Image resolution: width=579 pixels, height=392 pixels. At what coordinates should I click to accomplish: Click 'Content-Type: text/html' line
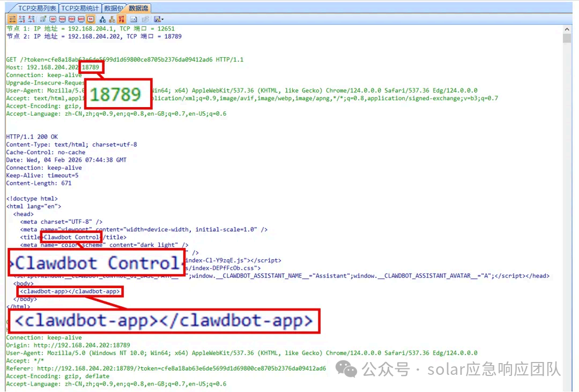71,144
